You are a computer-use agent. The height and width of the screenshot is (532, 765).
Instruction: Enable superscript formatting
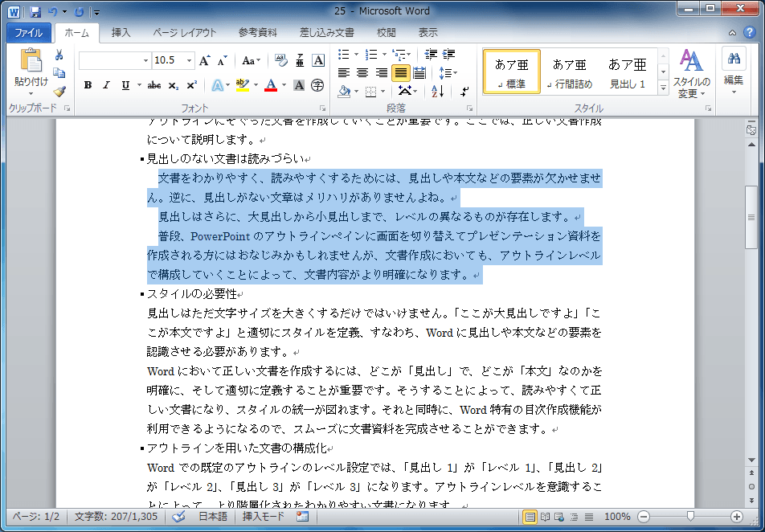[x=193, y=84]
